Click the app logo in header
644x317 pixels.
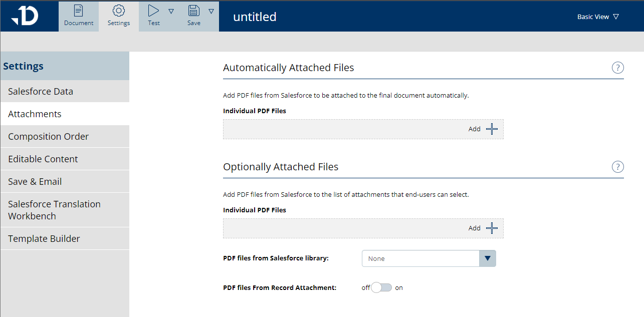pyautogui.click(x=25, y=16)
